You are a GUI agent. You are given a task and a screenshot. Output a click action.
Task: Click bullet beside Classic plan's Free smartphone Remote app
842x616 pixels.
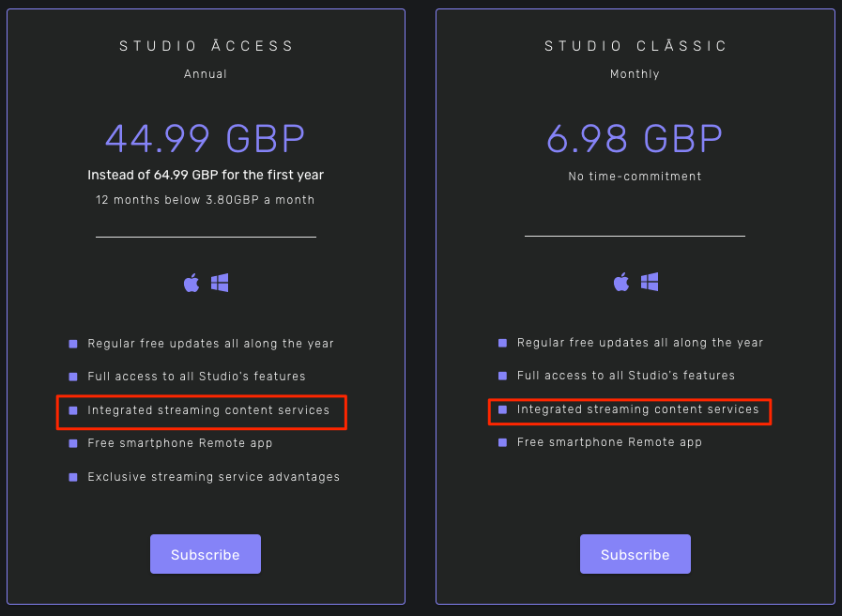[502, 442]
